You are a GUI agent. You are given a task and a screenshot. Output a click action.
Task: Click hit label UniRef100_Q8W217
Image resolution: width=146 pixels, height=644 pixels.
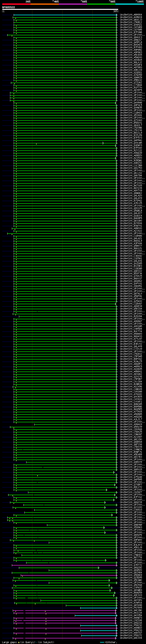coord(131,40)
